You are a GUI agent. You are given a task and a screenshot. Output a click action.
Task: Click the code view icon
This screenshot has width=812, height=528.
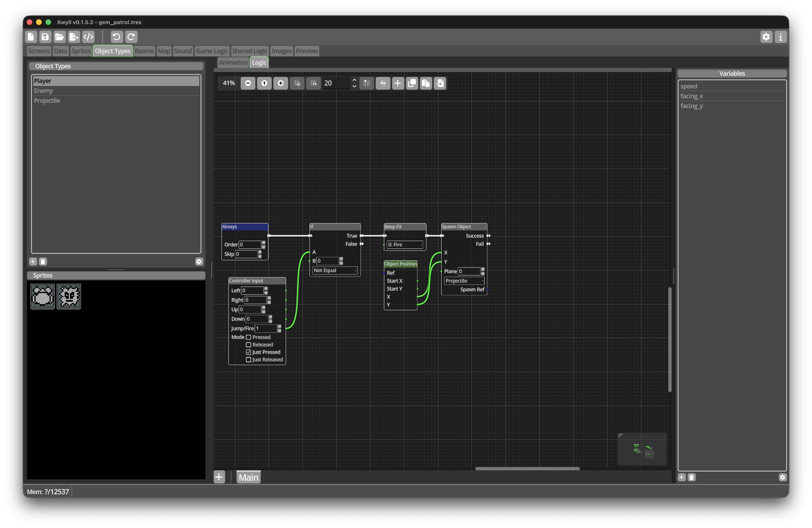(x=88, y=37)
